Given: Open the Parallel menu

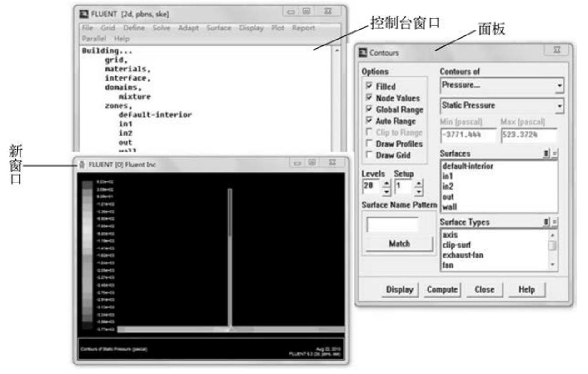Looking at the screenshot, I should click(x=93, y=39).
